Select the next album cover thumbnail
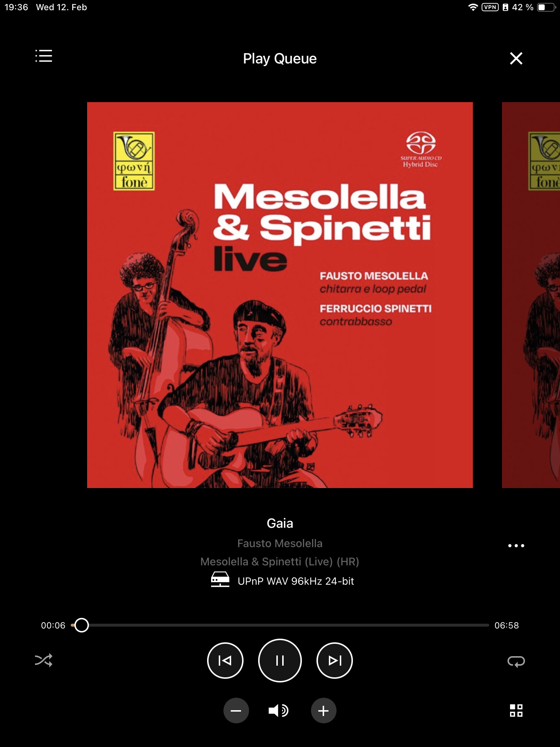Screen dimensions: 560x747 pos(531,295)
